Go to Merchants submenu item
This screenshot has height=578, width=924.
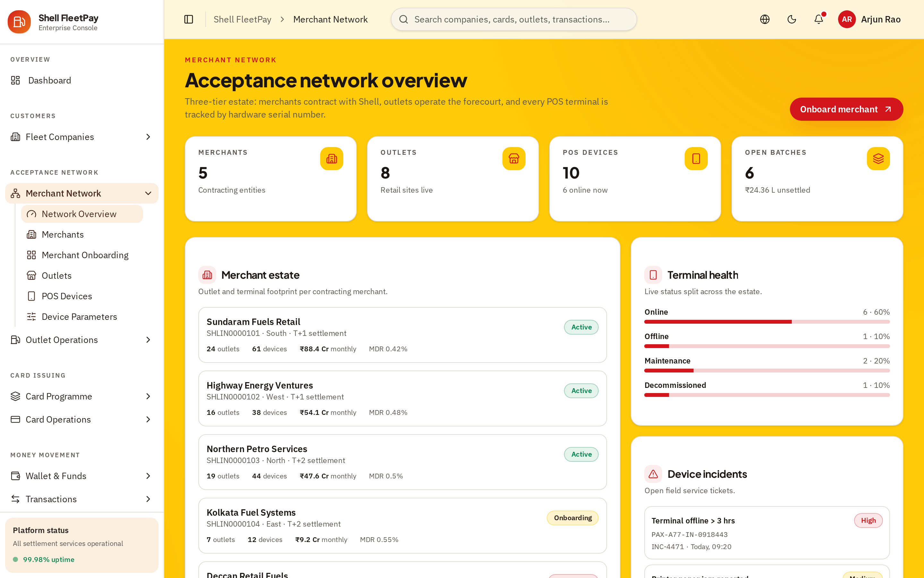(x=82, y=234)
